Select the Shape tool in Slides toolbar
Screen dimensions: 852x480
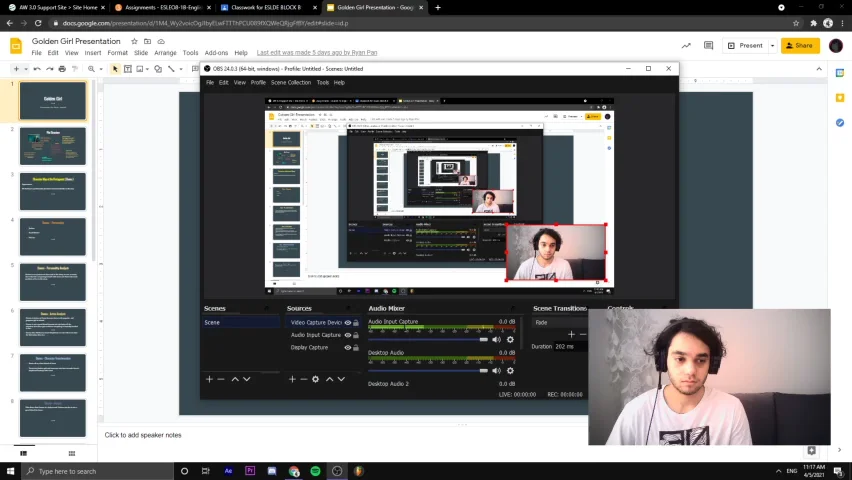[158, 69]
